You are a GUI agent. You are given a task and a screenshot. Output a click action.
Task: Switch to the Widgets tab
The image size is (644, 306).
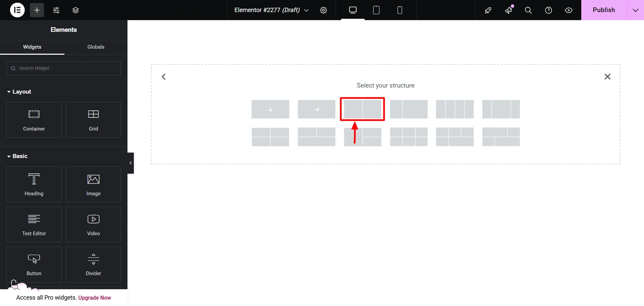(32, 47)
